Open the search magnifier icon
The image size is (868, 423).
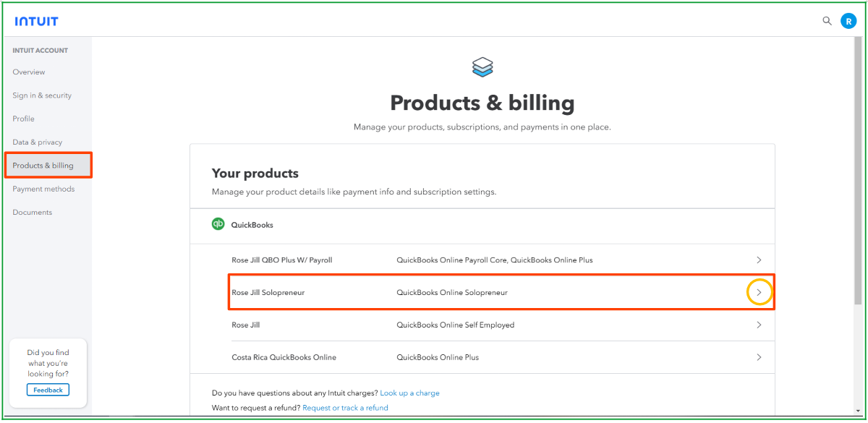(827, 21)
